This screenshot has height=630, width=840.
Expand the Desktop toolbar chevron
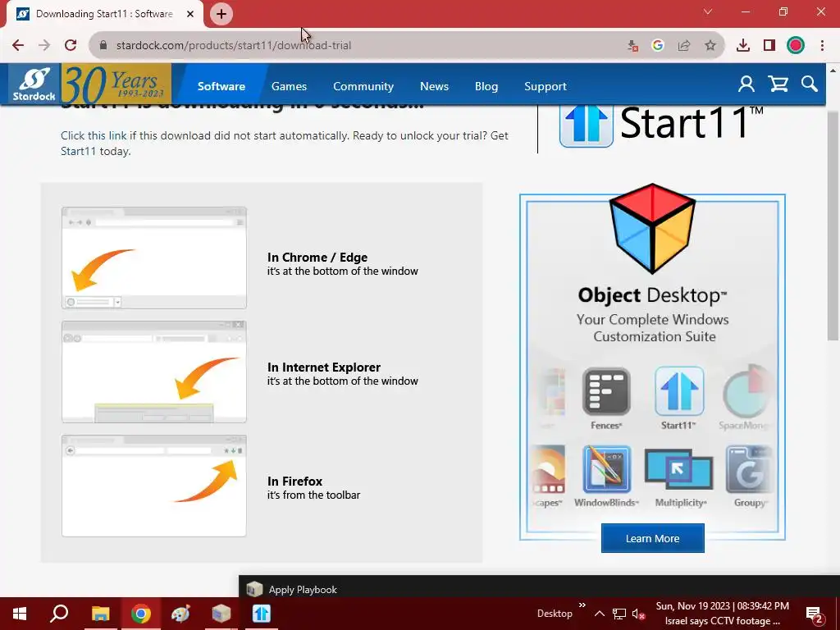coord(582,605)
